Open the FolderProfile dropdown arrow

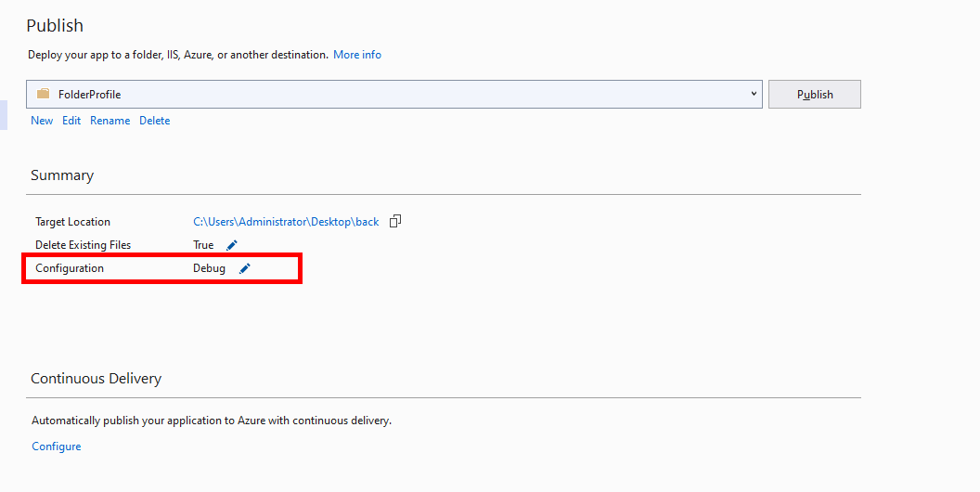point(754,94)
